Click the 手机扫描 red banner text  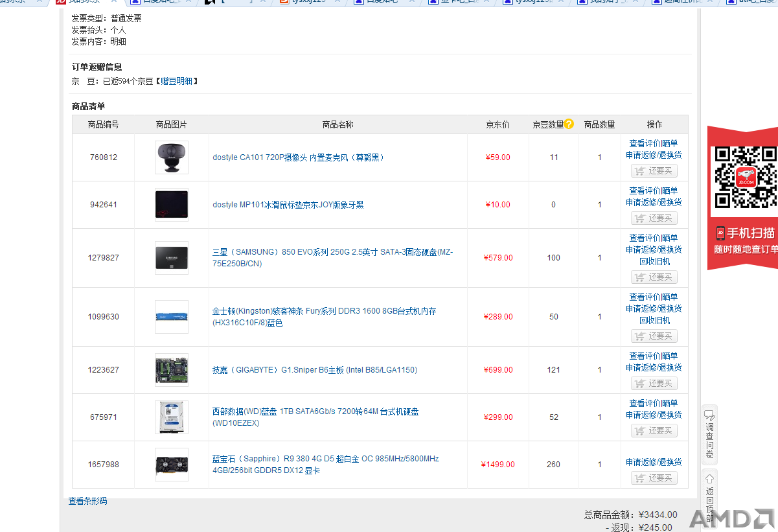pyautogui.click(x=751, y=233)
